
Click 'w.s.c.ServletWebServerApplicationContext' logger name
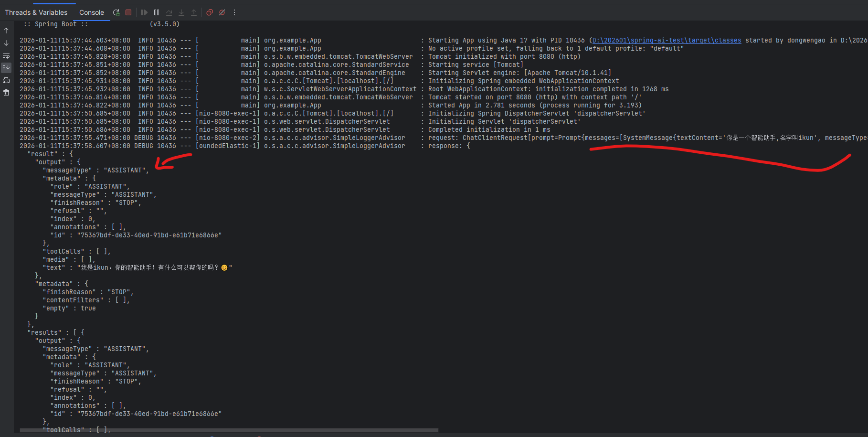340,89
